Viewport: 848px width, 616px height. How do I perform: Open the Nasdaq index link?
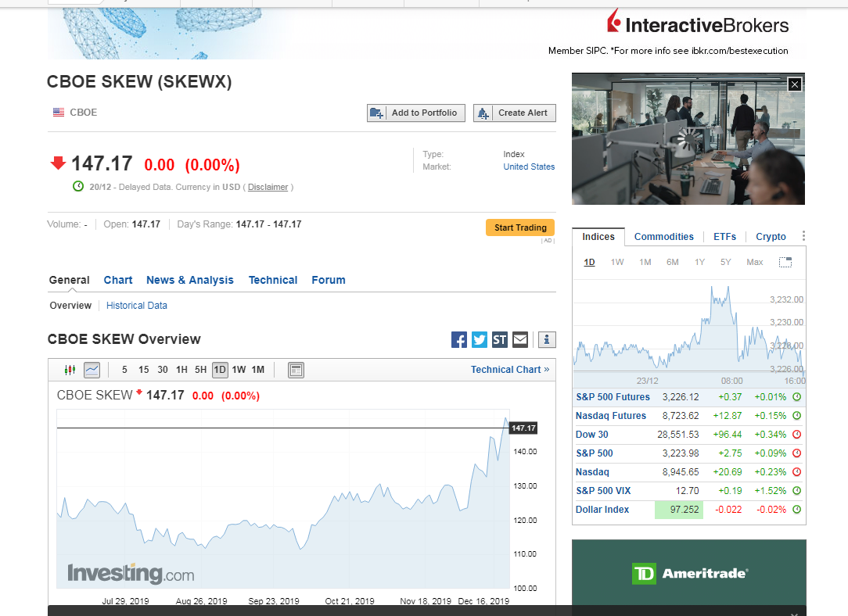coord(592,472)
